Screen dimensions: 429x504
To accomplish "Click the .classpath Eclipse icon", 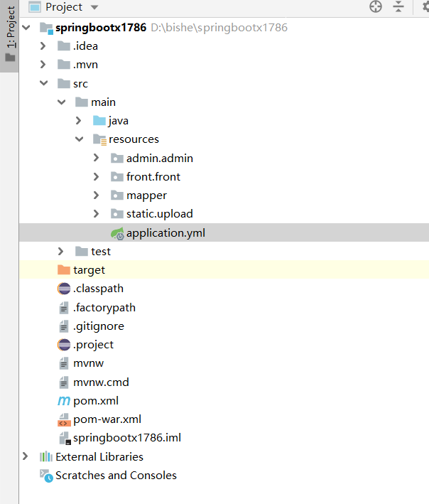I will pos(64,289).
